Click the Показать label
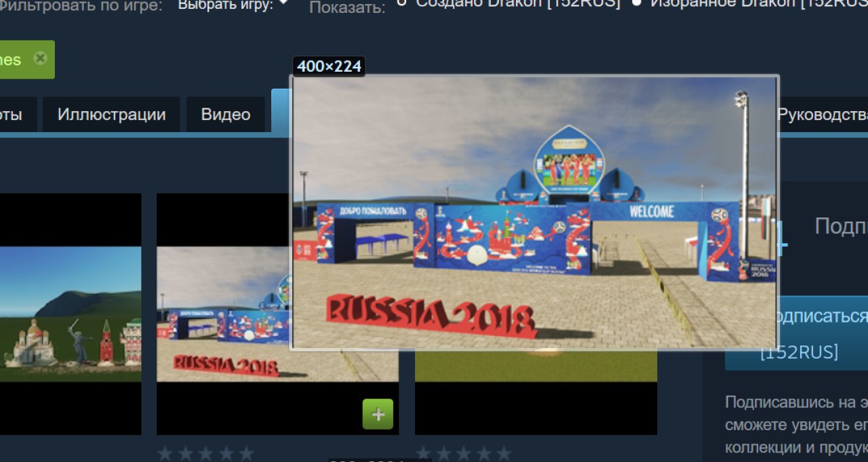868x462 pixels. click(x=347, y=8)
